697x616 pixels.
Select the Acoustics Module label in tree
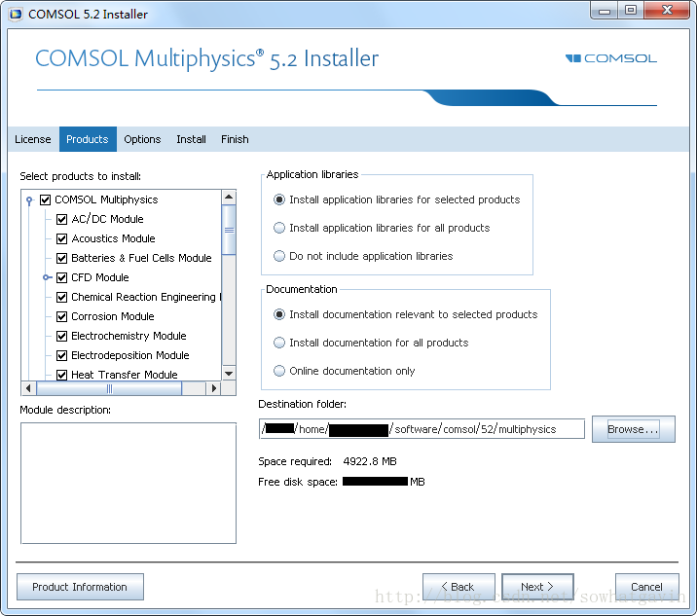(113, 238)
